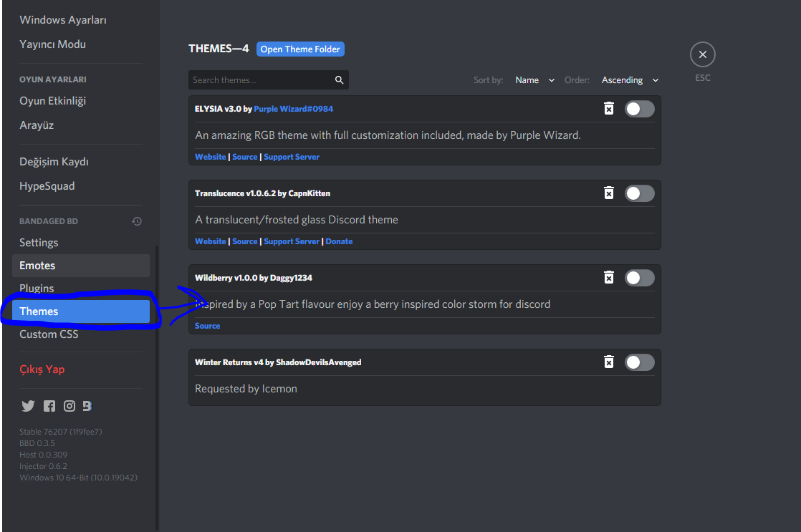
Task: Open Yayıncı Modu section
Action: (81, 44)
